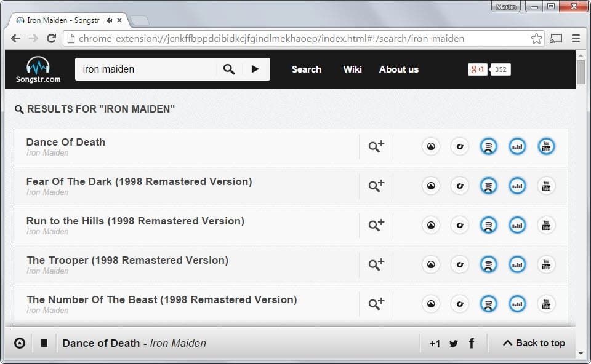Search more for Run to the Hills
Image resolution: width=591 pixels, height=364 pixels.
tap(376, 224)
